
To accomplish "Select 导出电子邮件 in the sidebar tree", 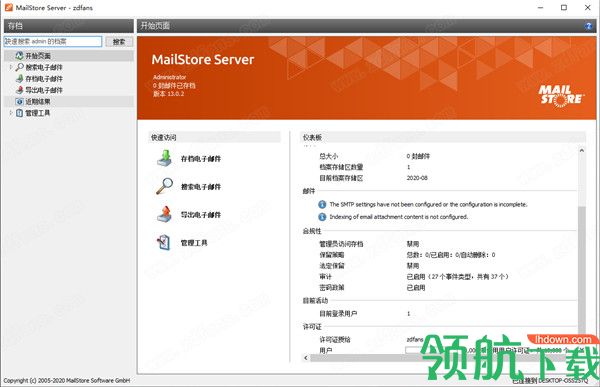I will [x=44, y=90].
